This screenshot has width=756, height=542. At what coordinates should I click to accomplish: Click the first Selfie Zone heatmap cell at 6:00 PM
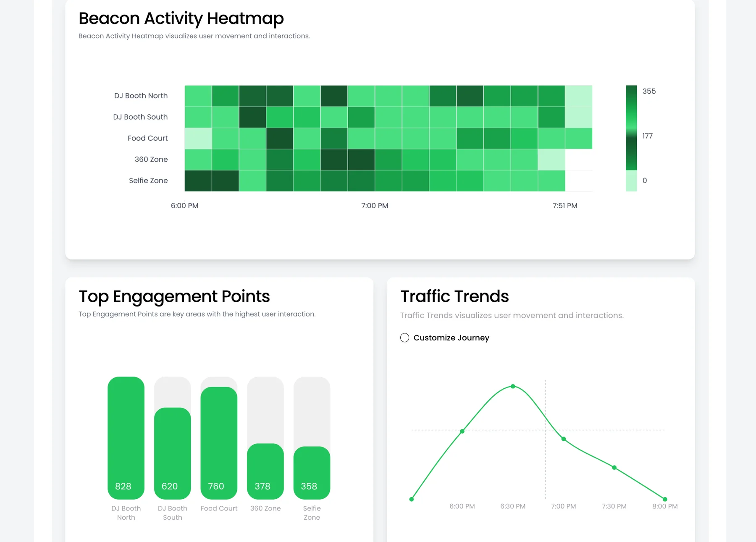(x=198, y=181)
